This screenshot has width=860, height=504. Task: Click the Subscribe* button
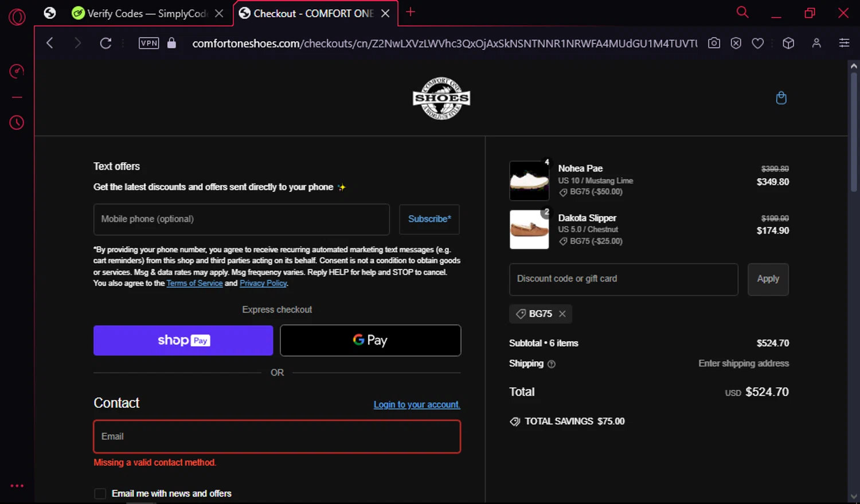click(429, 219)
